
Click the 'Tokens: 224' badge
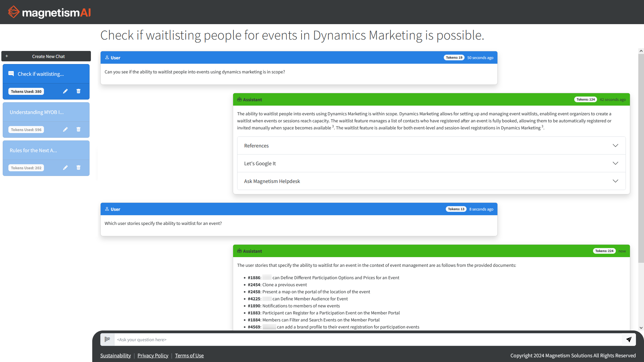tap(604, 251)
